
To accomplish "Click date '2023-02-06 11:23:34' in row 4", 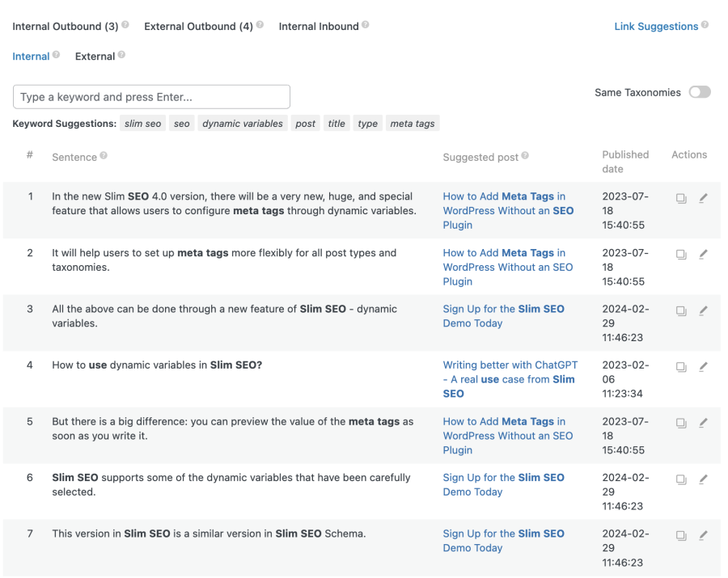I will [625, 379].
